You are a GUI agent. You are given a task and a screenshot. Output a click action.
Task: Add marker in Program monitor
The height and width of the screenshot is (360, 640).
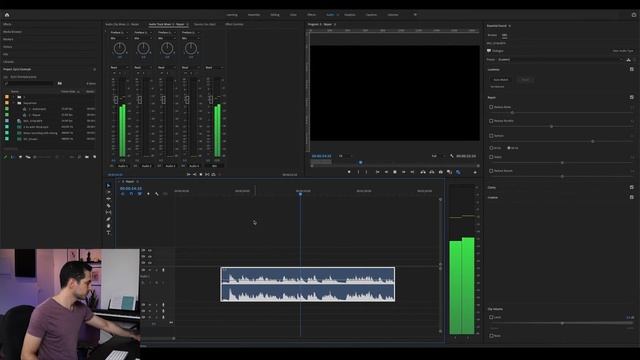pyautogui.click(x=349, y=172)
